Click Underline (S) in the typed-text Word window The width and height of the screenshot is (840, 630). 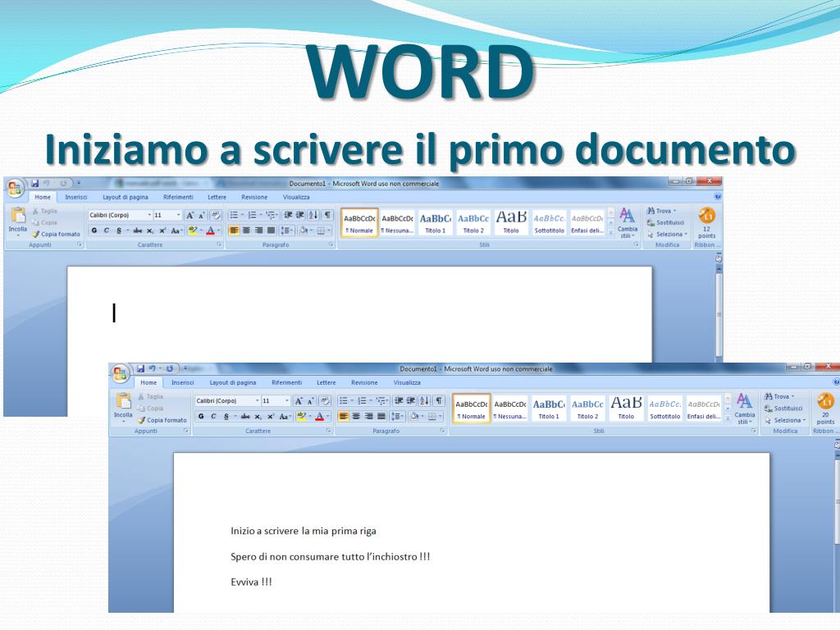click(226, 416)
